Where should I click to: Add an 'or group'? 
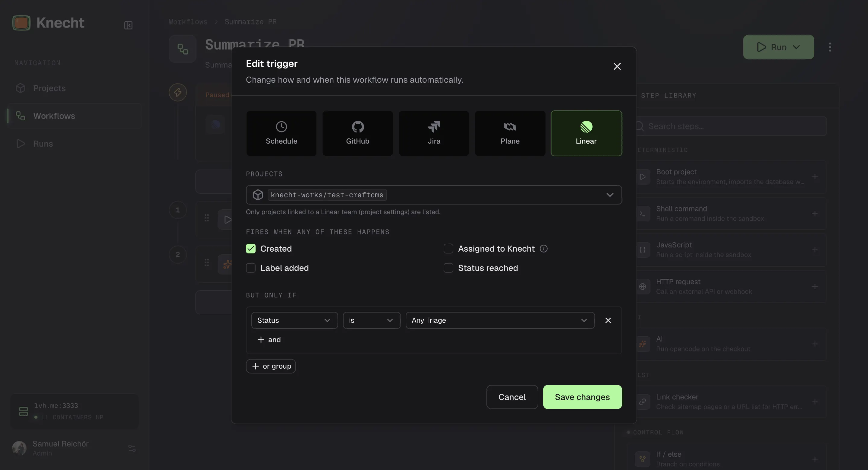(271, 366)
